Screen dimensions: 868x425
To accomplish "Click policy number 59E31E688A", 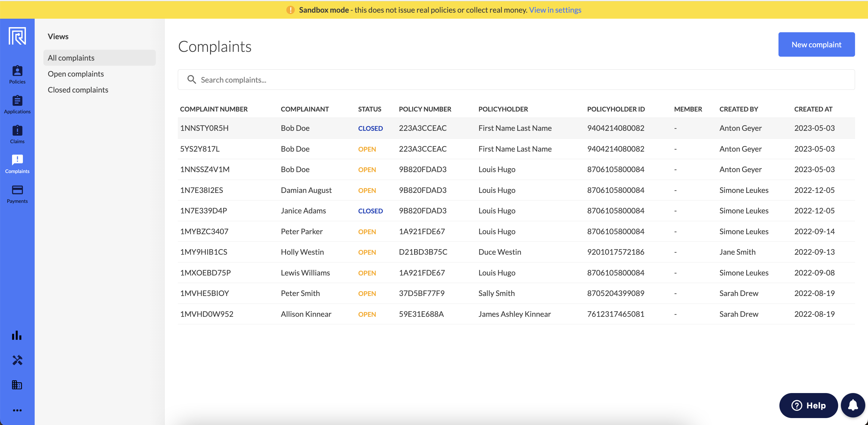I will tap(421, 314).
